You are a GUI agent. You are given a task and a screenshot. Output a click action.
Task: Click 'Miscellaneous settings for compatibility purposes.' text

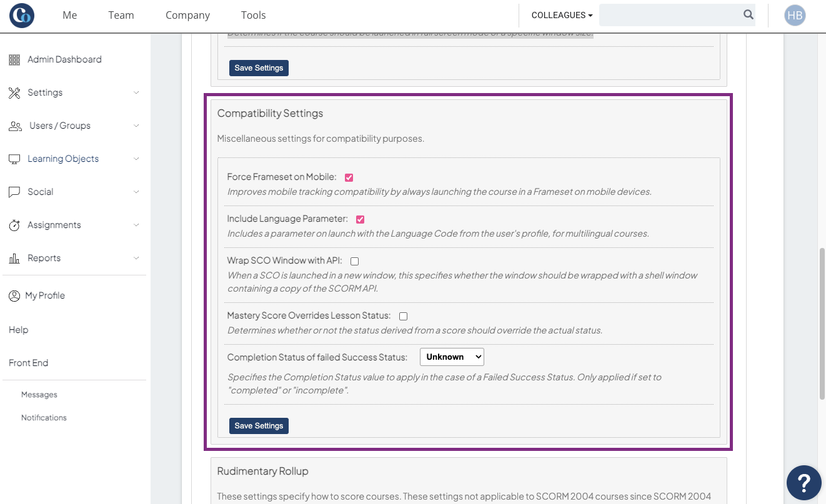pos(321,139)
